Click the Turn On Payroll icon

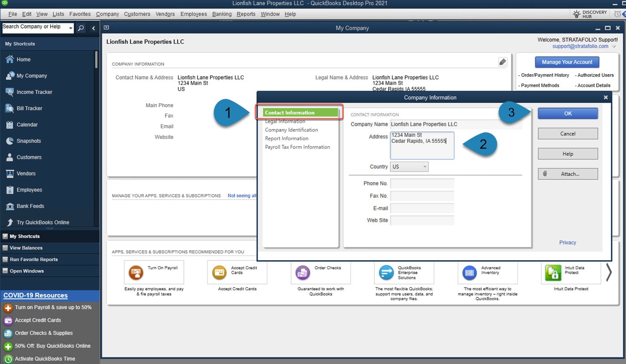pyautogui.click(x=135, y=272)
